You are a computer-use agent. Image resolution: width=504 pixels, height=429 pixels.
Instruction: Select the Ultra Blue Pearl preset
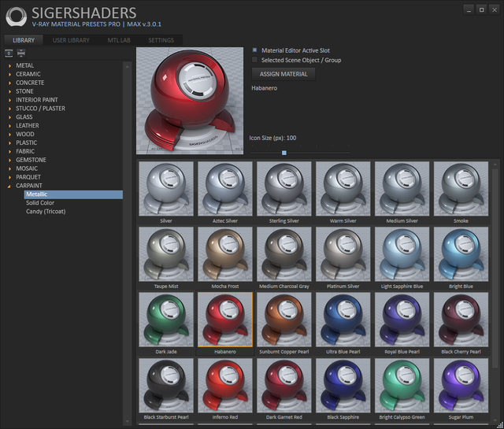[343, 320]
